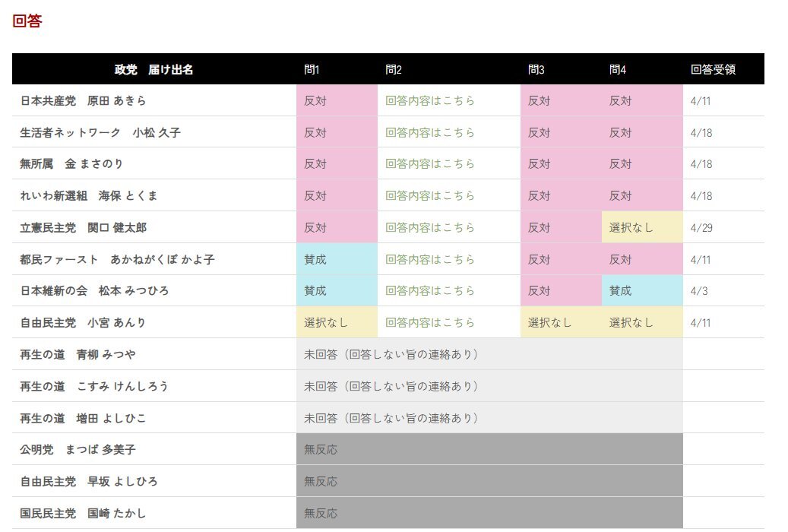This screenshot has height=532, width=788.
Task: Click 問1 反対 cell for 日本共産党
Action: 337,100
